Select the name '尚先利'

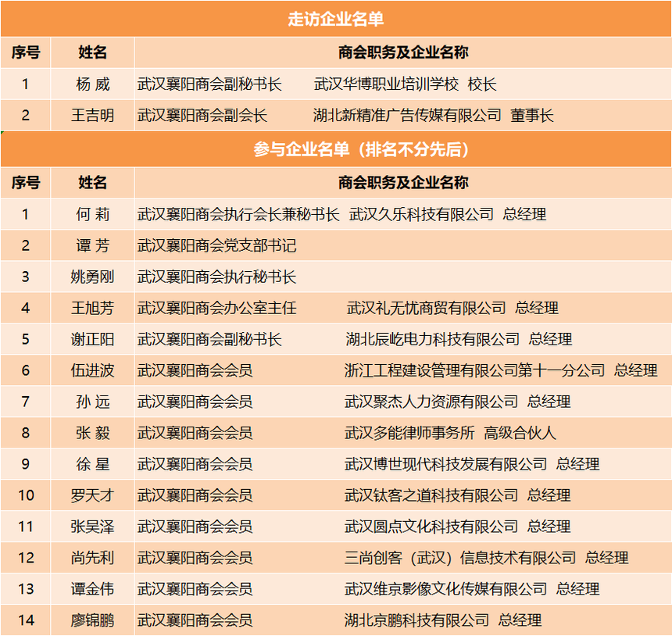click(x=92, y=558)
